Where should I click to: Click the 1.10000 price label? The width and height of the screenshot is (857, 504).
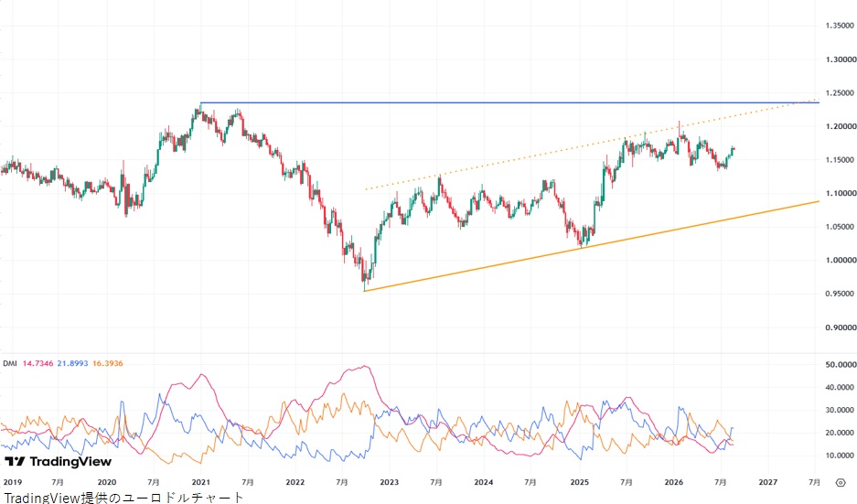840,194
